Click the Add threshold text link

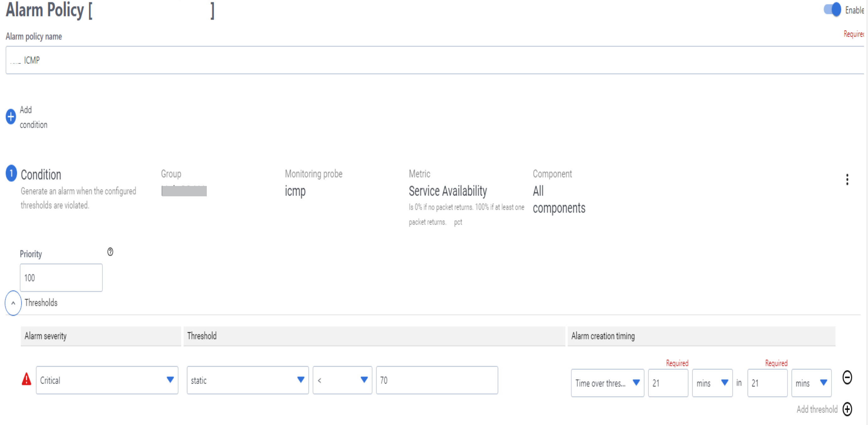coord(817,409)
